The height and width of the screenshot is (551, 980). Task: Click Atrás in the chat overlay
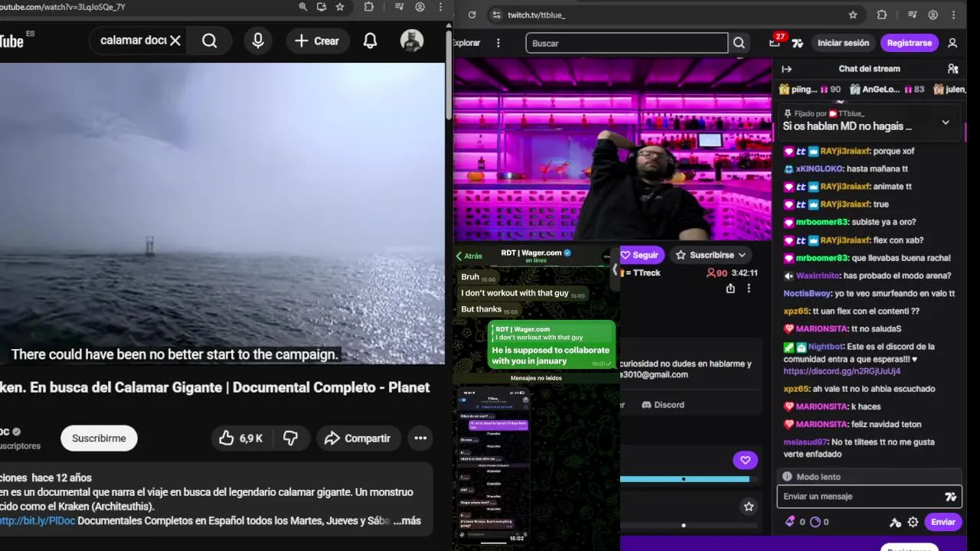coord(469,256)
